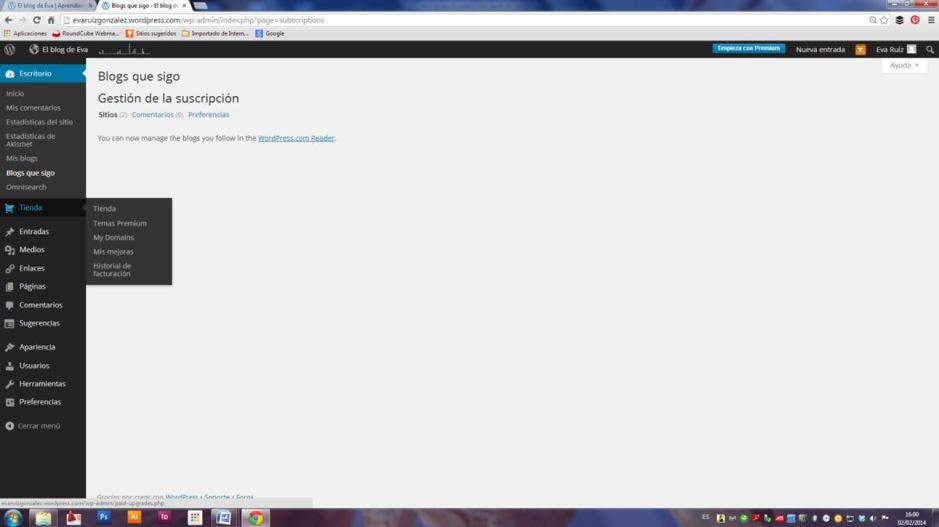Click the Buffer extension icon
Screen dimensions: 939x527
(899, 20)
